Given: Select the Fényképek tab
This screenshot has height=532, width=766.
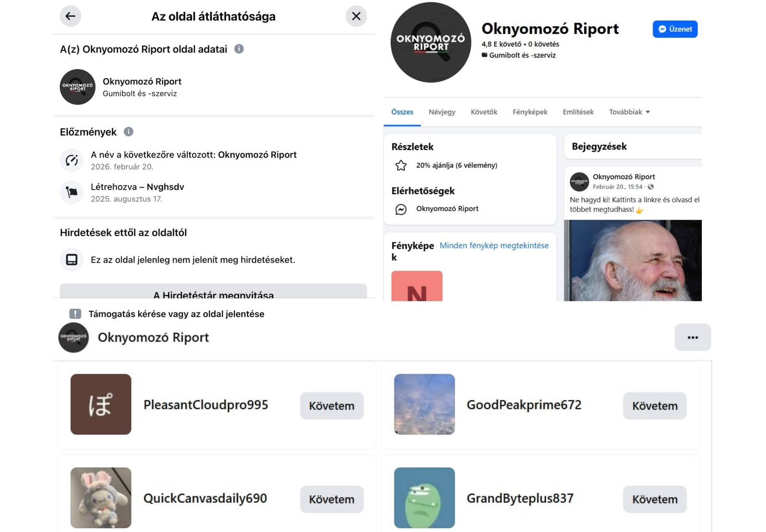Looking at the screenshot, I should tap(530, 112).
